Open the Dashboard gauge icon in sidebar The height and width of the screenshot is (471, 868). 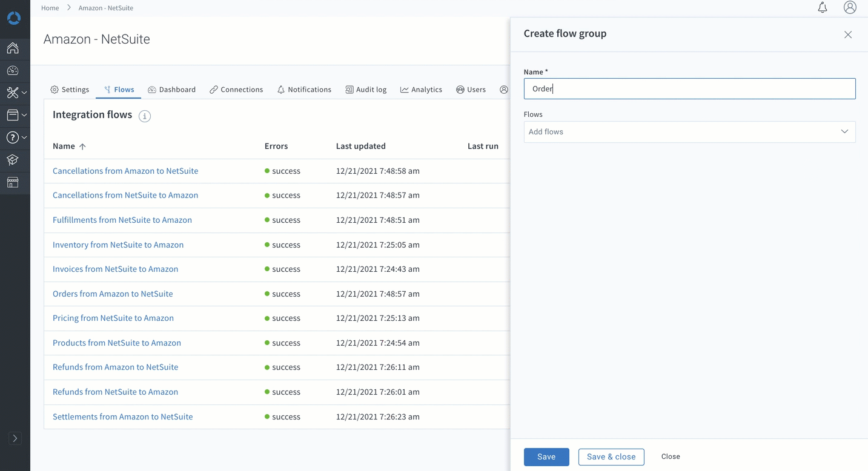(13, 70)
